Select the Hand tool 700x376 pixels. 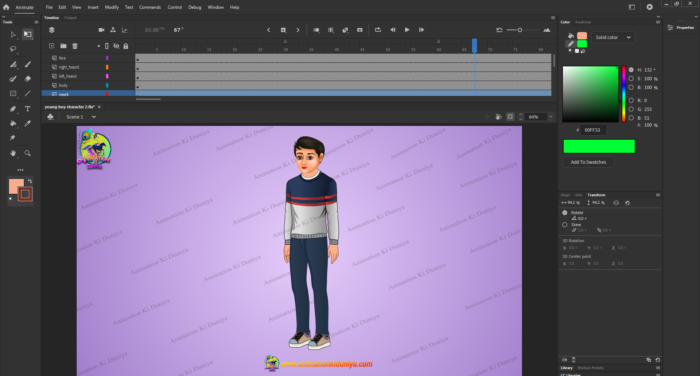pyautogui.click(x=13, y=153)
